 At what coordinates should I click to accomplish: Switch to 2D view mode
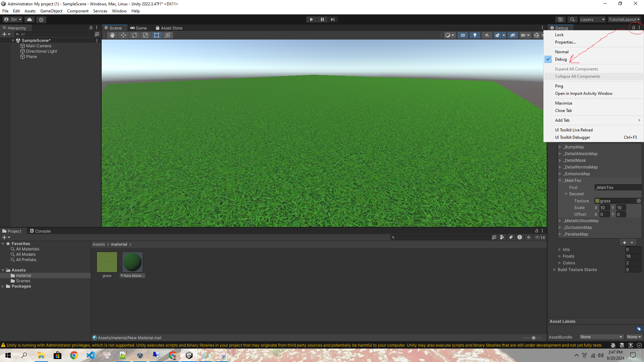(x=463, y=35)
